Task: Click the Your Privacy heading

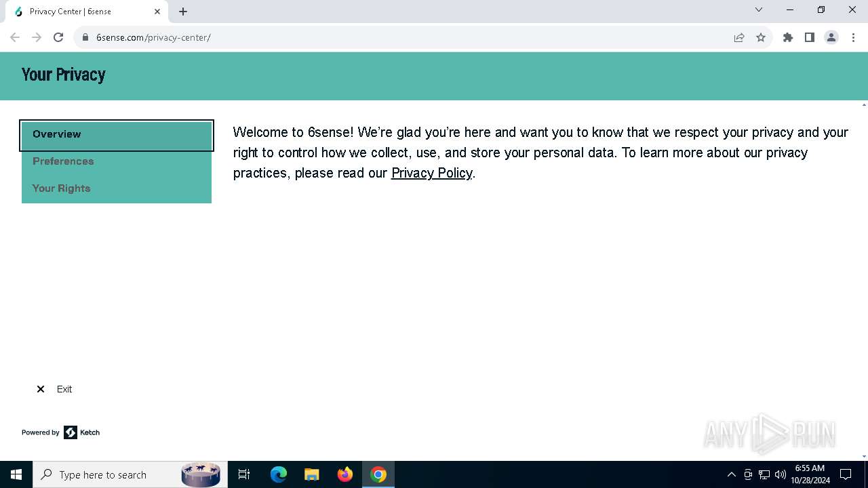Action: tap(63, 75)
